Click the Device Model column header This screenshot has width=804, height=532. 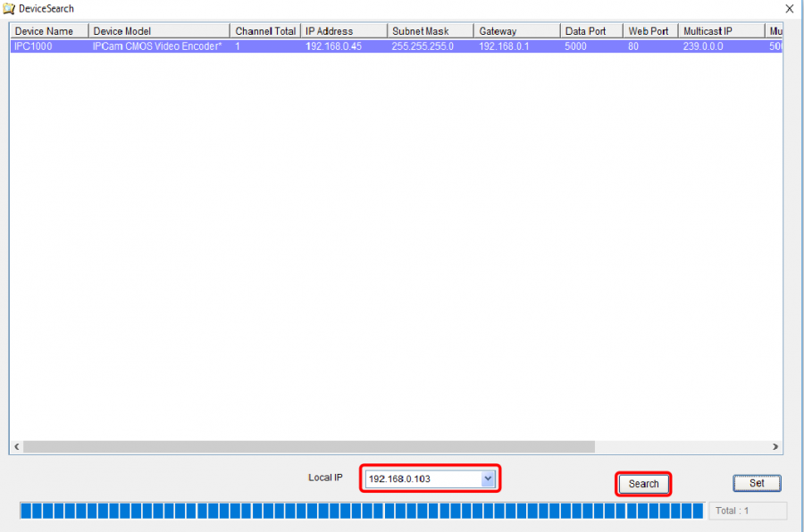158,31
